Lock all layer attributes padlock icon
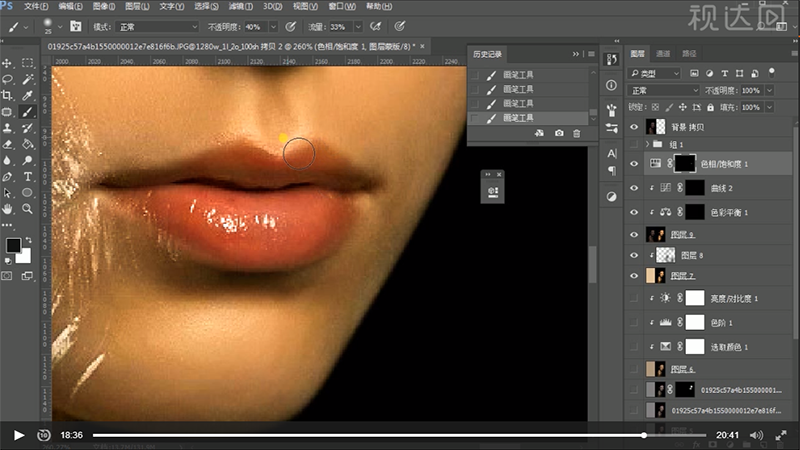Screen dimensions: 800x450 click(710, 107)
